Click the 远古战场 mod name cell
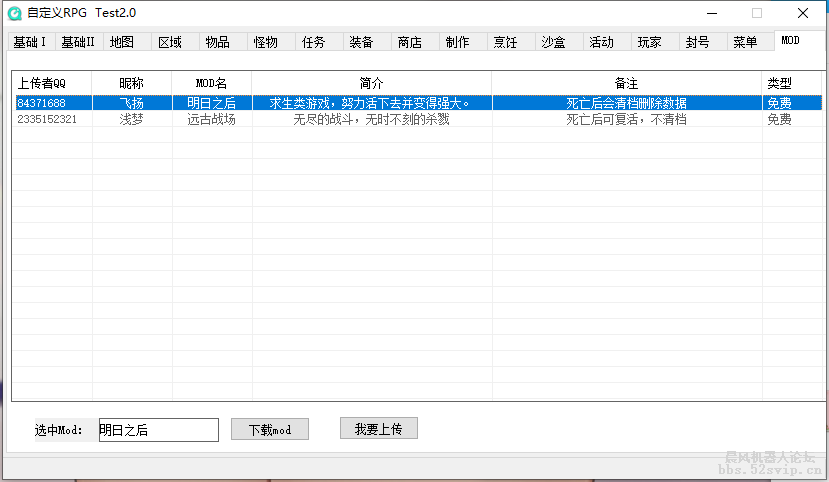 click(212, 119)
